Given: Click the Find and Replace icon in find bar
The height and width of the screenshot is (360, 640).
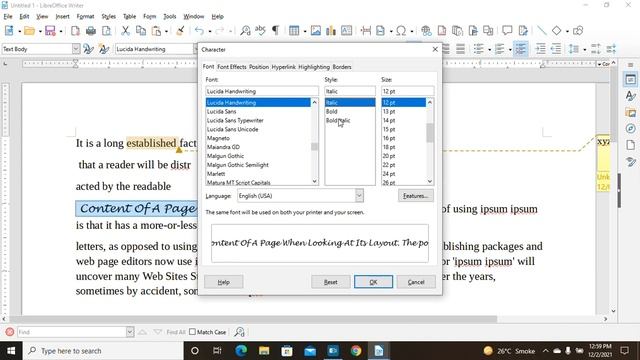Looking at the screenshot, I should (239, 332).
